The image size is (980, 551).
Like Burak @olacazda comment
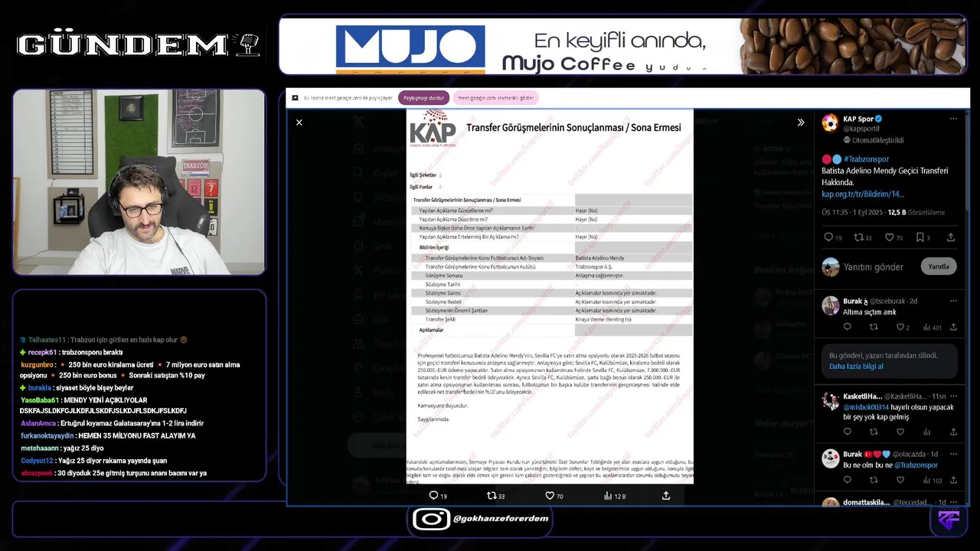pyautogui.click(x=900, y=480)
